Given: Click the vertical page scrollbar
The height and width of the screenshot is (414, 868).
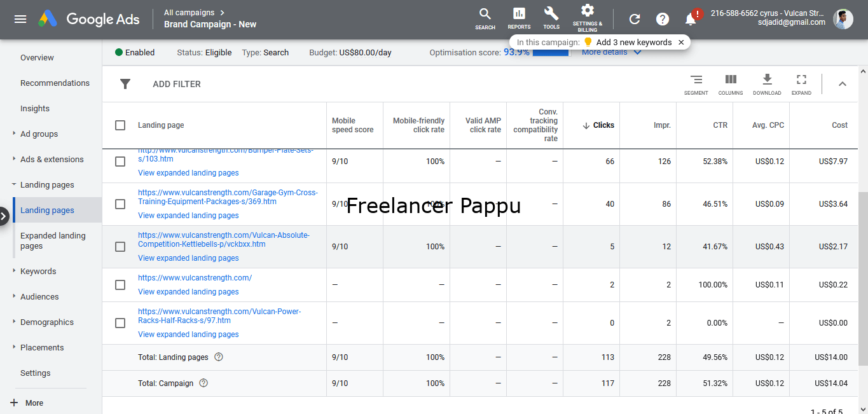Looking at the screenshot, I should (863, 279).
